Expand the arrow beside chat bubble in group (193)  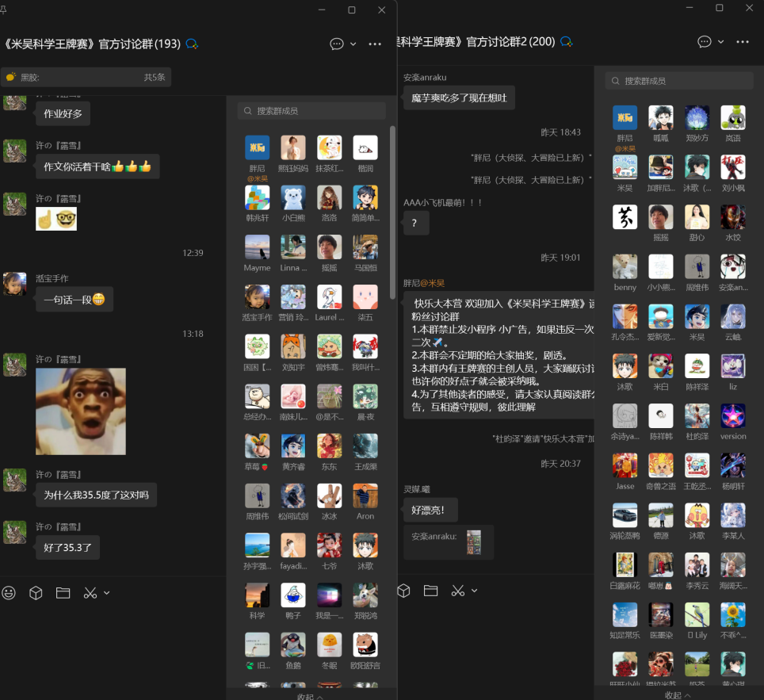[353, 44]
